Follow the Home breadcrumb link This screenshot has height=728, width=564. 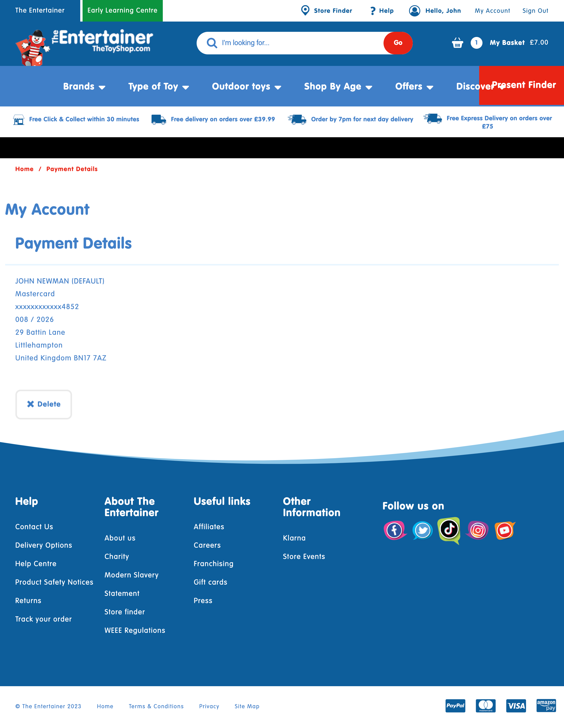24,169
